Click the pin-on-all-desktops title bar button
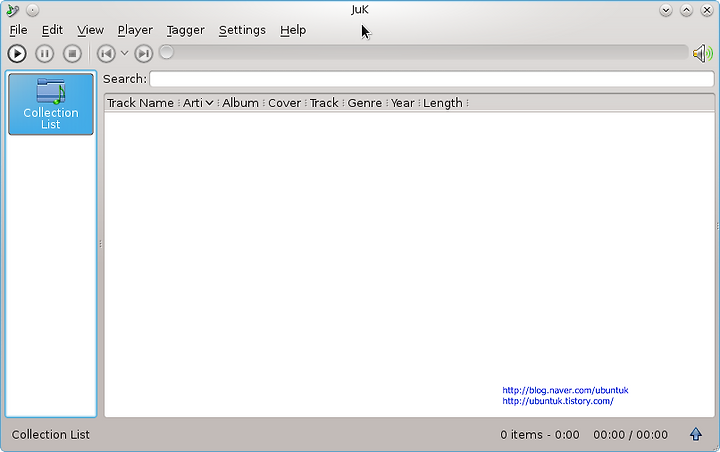This screenshot has height=452, width=720. 33,10
